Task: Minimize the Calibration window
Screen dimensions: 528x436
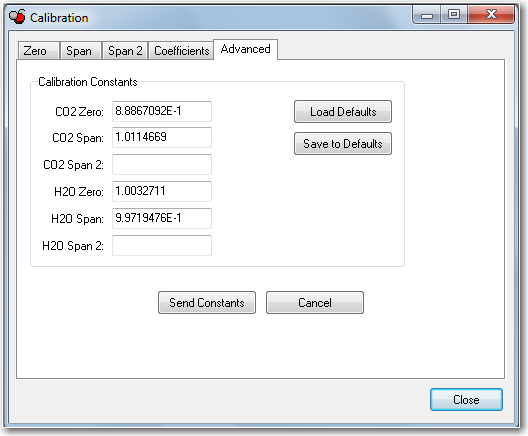Action: coord(427,14)
